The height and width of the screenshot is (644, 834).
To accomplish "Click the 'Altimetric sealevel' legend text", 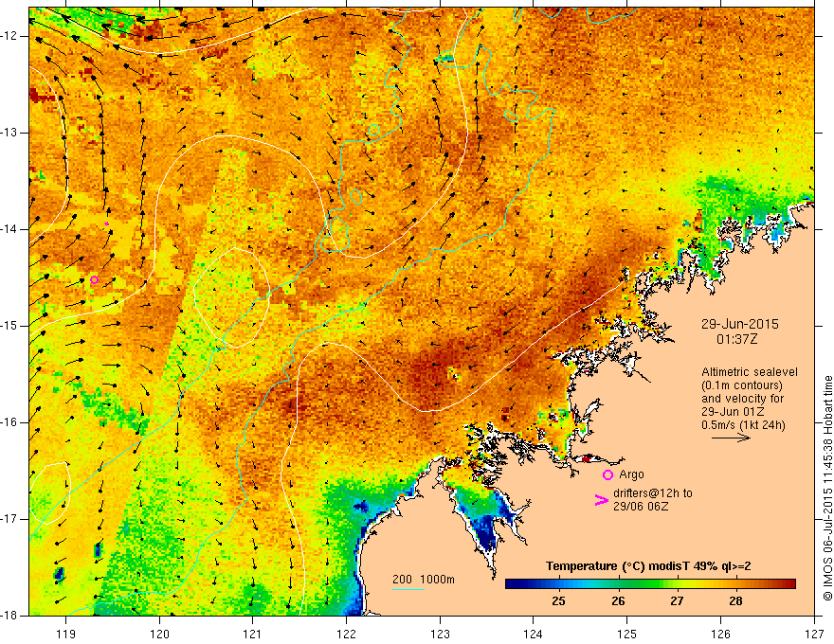I will click(x=750, y=372).
